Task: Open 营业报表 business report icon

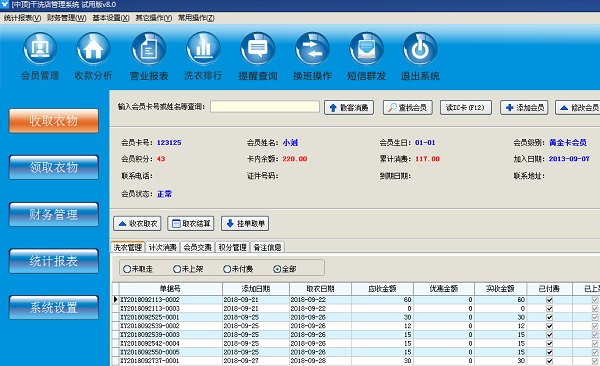Action: [149, 49]
